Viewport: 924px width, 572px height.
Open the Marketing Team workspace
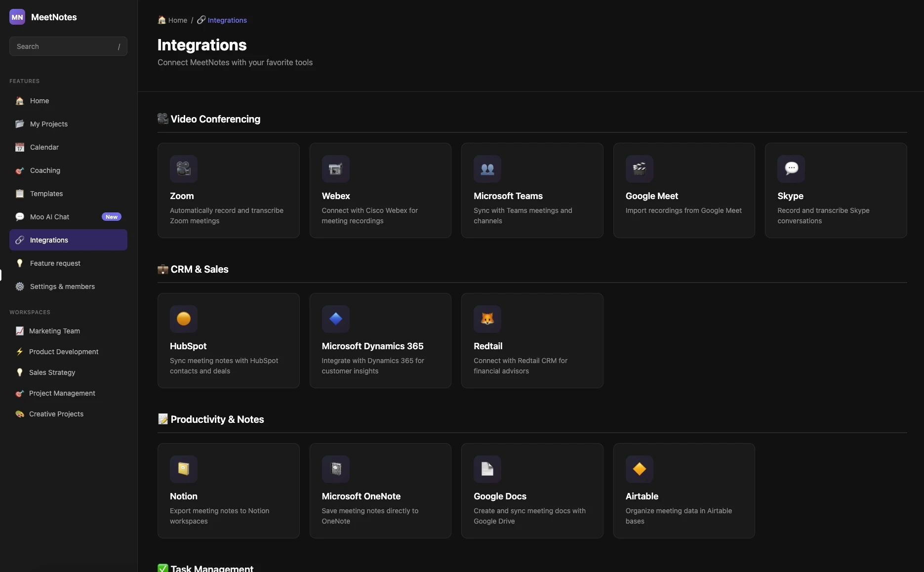68,331
